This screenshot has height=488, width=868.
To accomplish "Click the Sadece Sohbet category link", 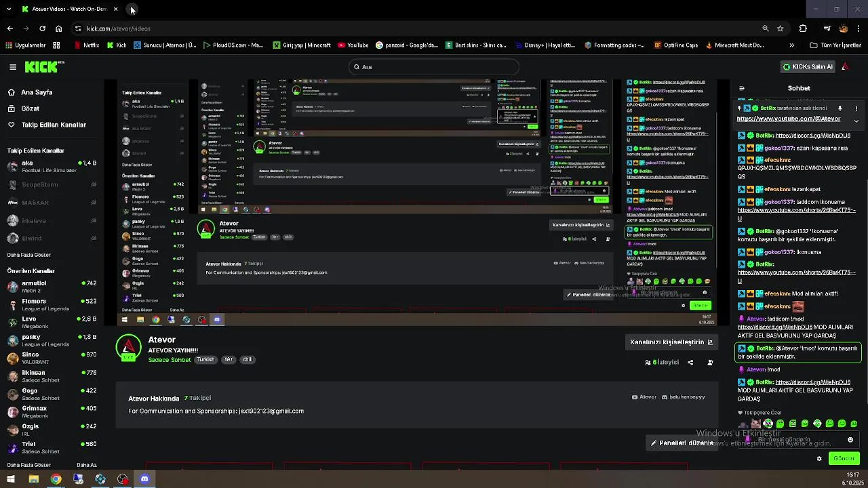I will [x=170, y=360].
